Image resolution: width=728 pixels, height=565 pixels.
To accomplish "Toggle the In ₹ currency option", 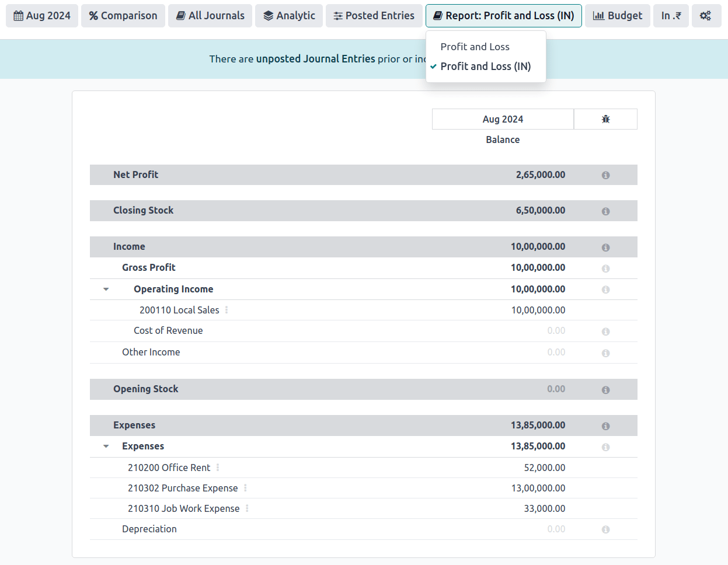I will click(671, 16).
